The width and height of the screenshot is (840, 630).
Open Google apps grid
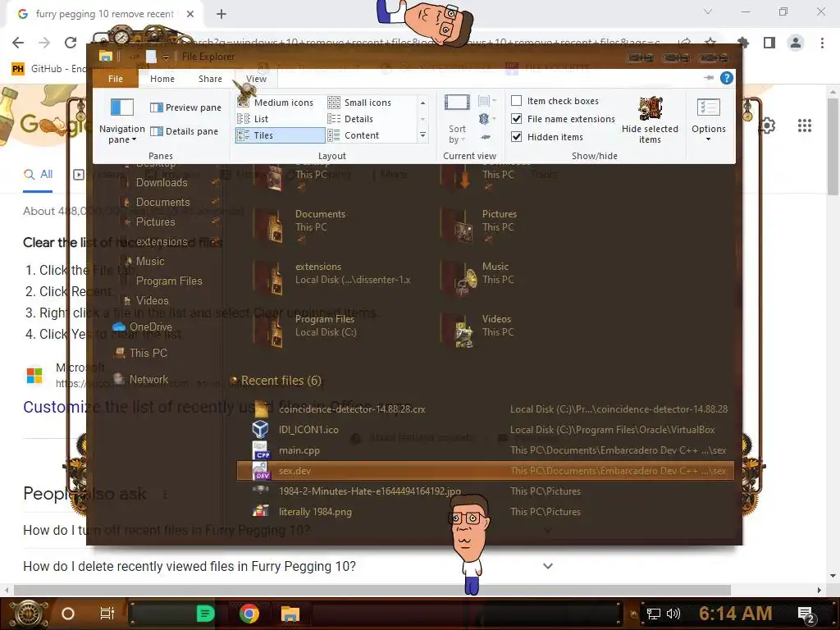(805, 126)
